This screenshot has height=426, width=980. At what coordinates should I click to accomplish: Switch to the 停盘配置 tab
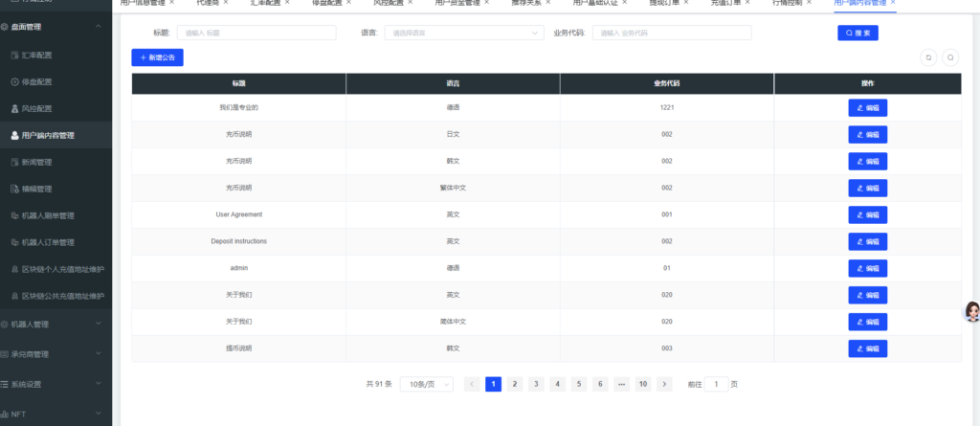tap(327, 3)
